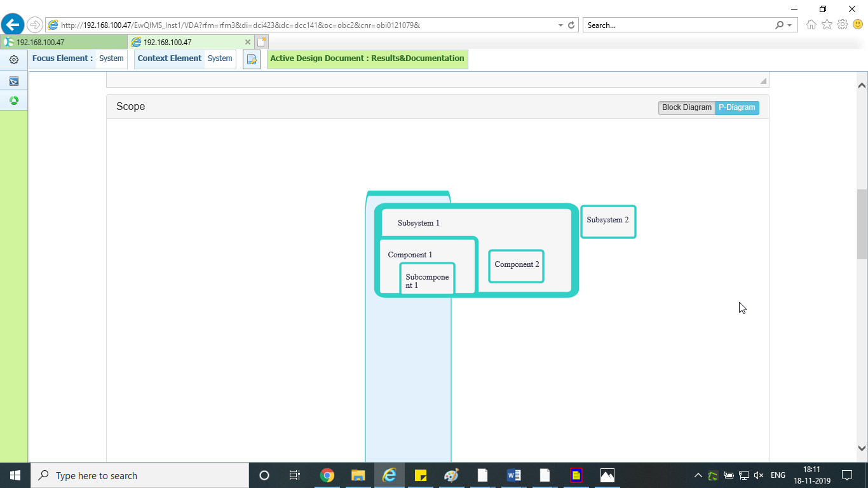Open Paint from taskbar
This screenshot has width=868, height=488.
(x=451, y=475)
